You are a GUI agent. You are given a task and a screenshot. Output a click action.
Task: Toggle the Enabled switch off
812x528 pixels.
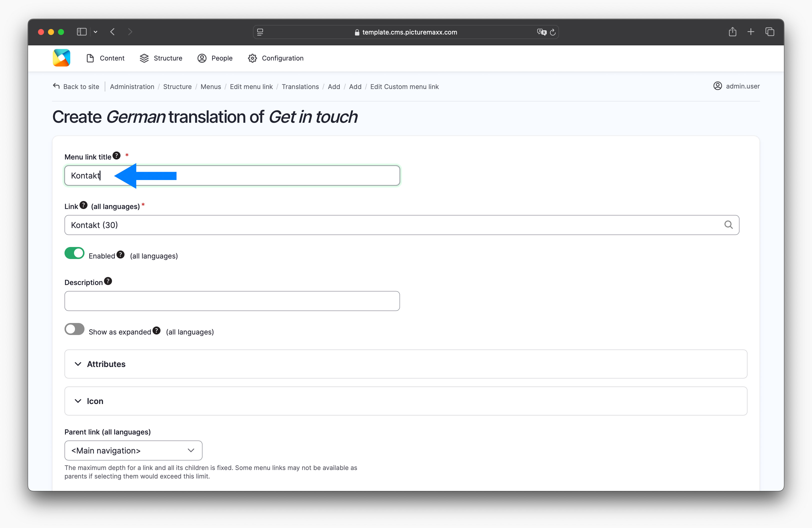click(x=74, y=253)
